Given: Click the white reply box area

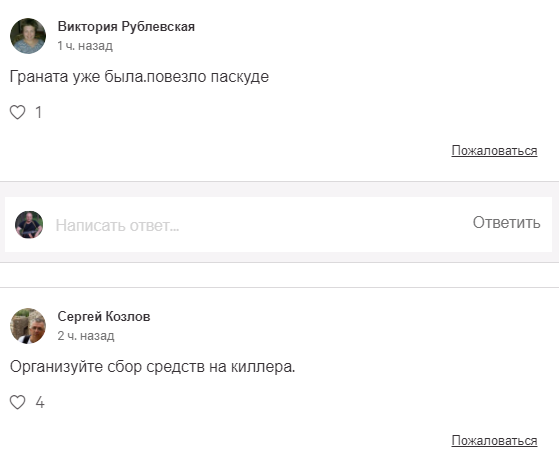Looking at the screenshot, I should point(278,225).
